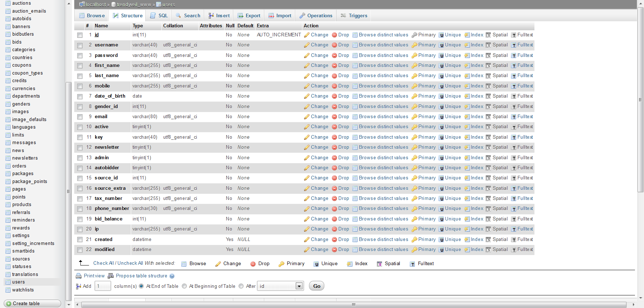This screenshot has width=644, height=308.
Task: Click the Spatial icon in the tax_number row
Action: [488, 199]
